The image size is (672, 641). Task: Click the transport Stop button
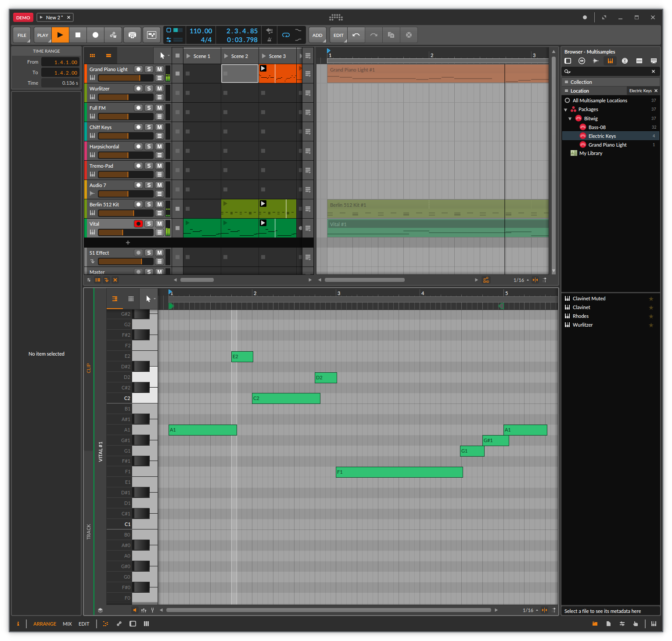click(78, 35)
